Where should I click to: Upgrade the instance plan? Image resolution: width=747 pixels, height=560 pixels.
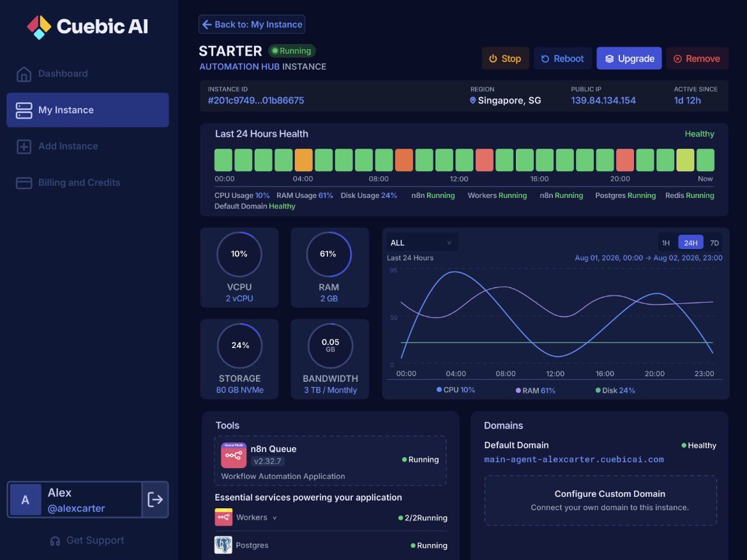pos(629,59)
